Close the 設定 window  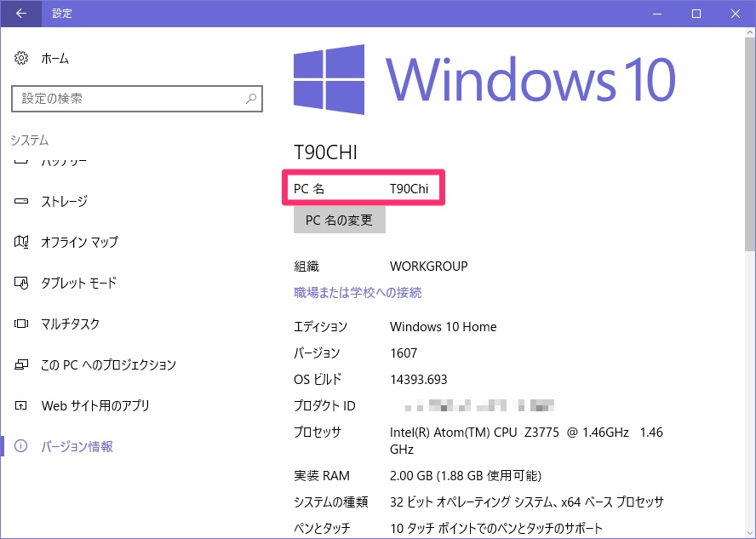(736, 14)
